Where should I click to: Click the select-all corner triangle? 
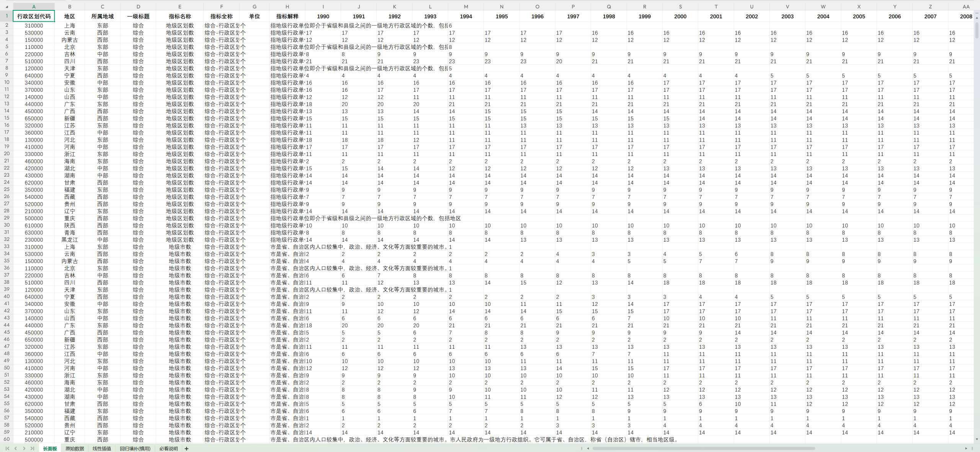[x=7, y=7]
